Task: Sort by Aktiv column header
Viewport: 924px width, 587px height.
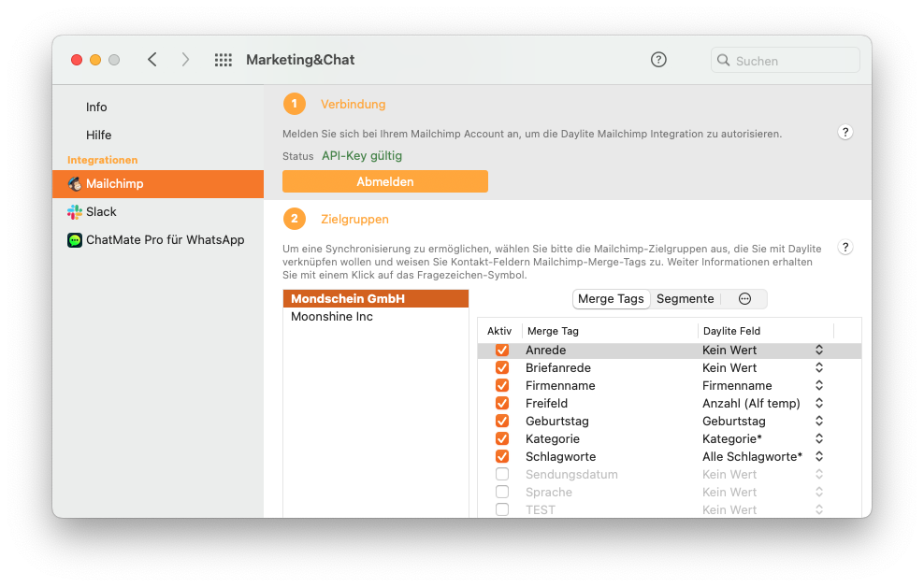Action: coord(499,331)
